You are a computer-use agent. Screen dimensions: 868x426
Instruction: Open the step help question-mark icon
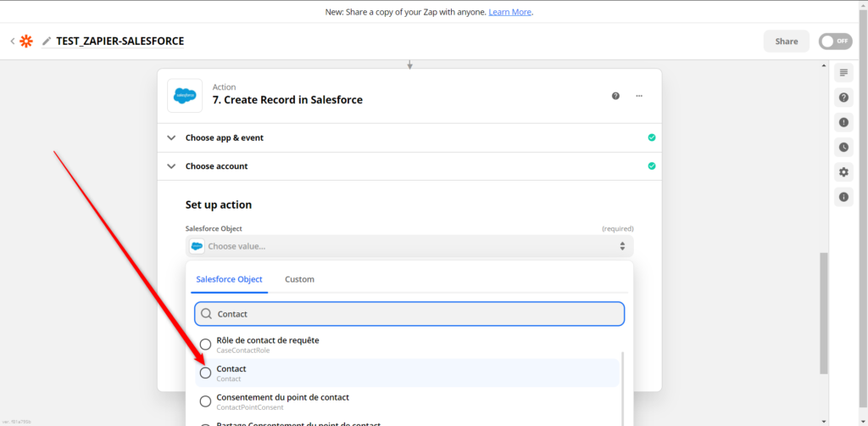pyautogui.click(x=615, y=96)
